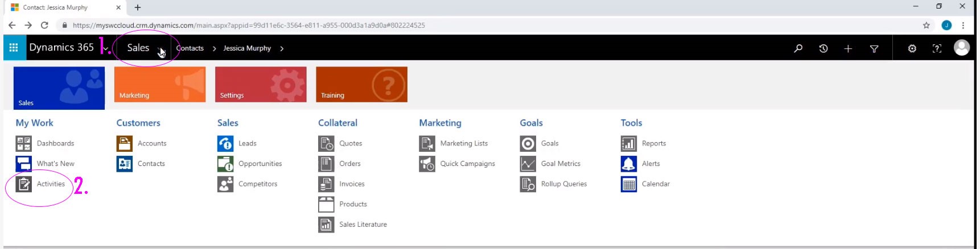The width and height of the screenshot is (980, 249).
Task: Select the Settings area tile
Action: 261,85
